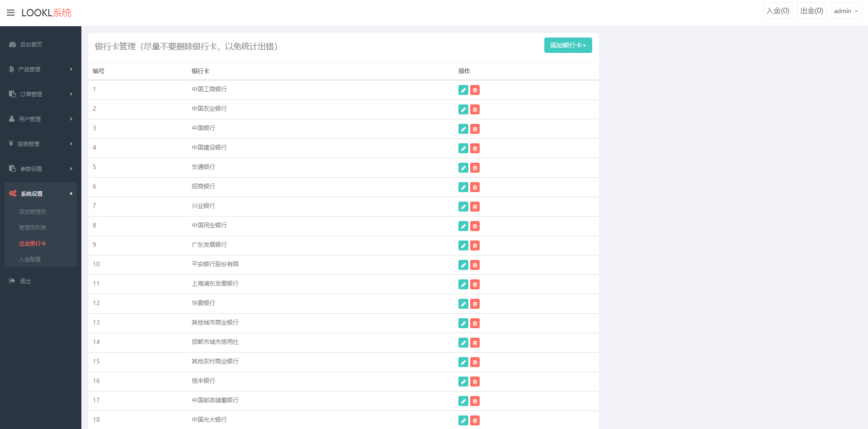This screenshot has height=429, width=868.
Task: Edit the 其他城市商业银行 row
Action: [463, 323]
